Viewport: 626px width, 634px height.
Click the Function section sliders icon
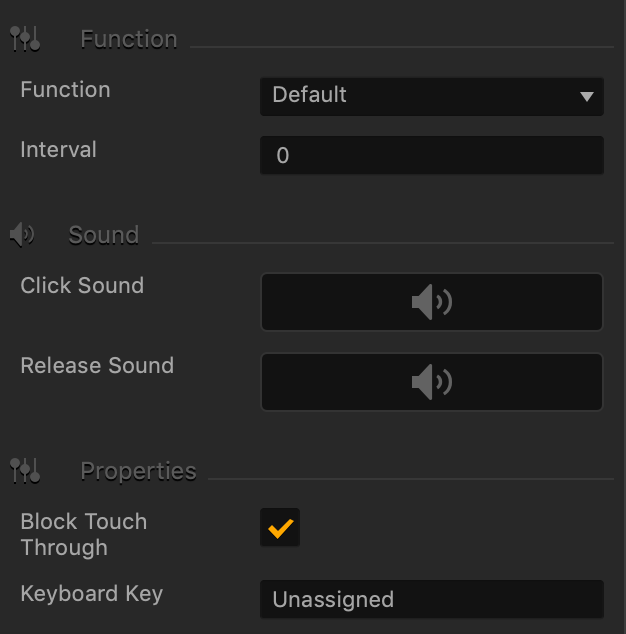pos(25,39)
